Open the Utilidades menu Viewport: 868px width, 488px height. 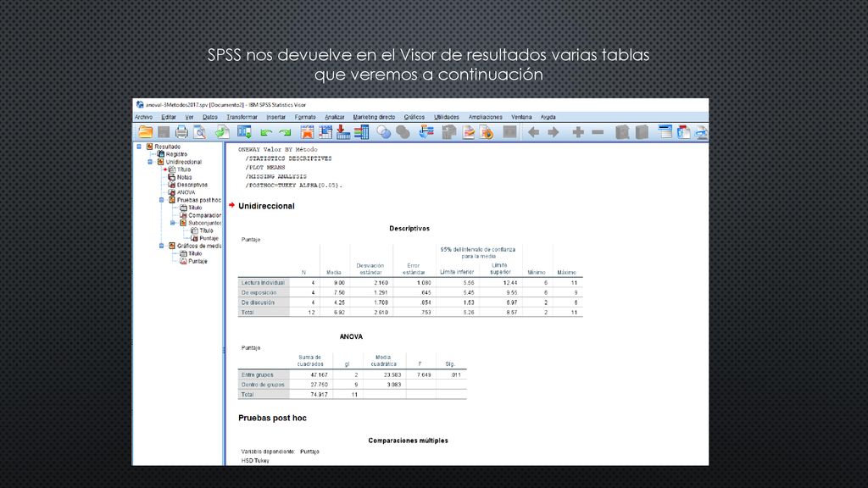447,117
